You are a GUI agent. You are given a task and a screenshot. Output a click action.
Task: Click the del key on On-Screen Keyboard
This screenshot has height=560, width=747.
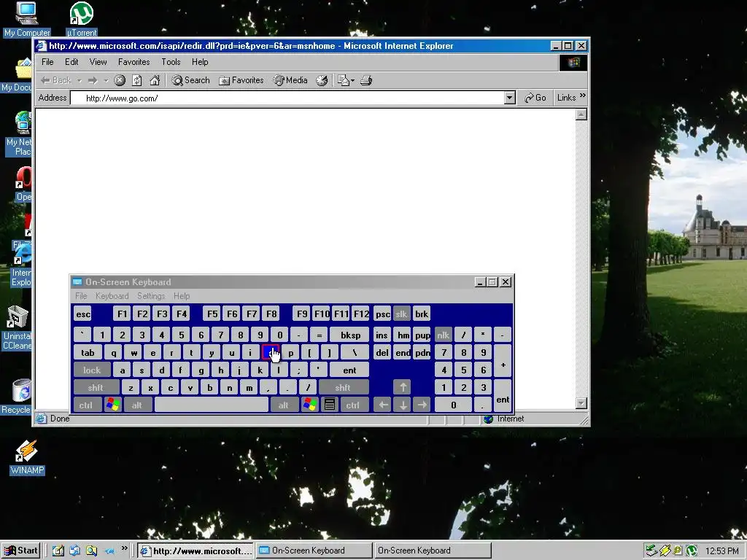pos(382,352)
